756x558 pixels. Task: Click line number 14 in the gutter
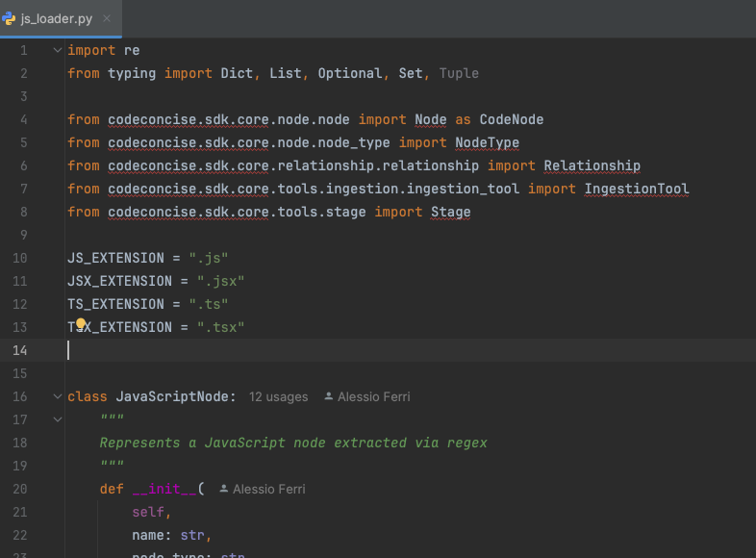[x=20, y=350]
